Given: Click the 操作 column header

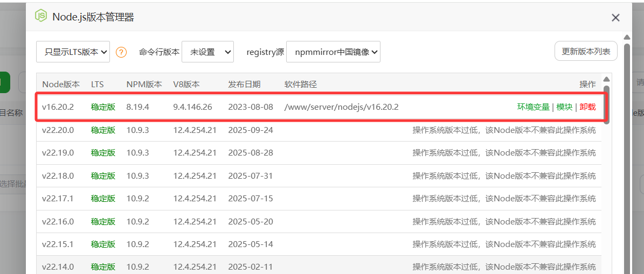Looking at the screenshot, I should 588,85.
